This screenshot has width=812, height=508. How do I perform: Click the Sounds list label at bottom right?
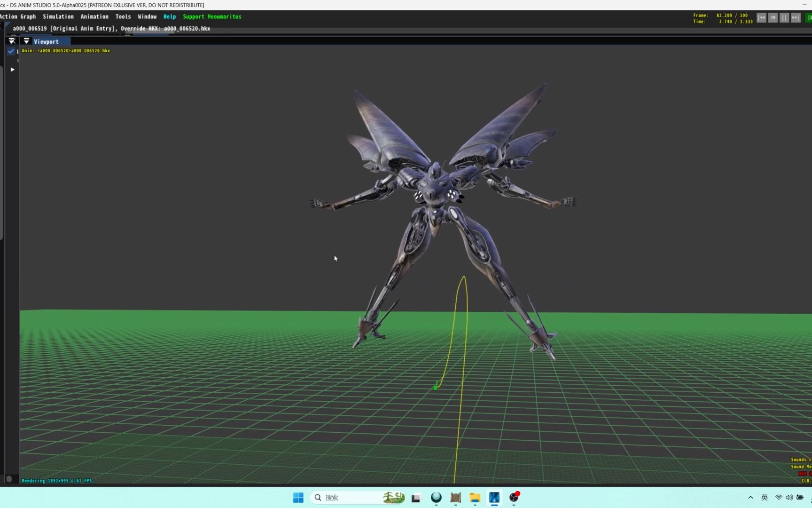pyautogui.click(x=801, y=460)
